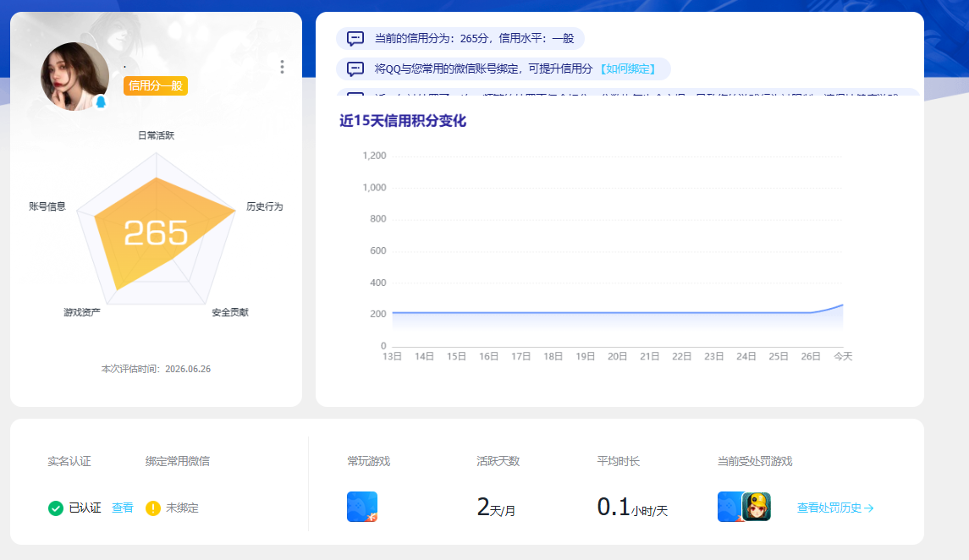The height and width of the screenshot is (560, 969).
Task: Click the 近15天信用积分变化 chart title
Action: (x=402, y=120)
